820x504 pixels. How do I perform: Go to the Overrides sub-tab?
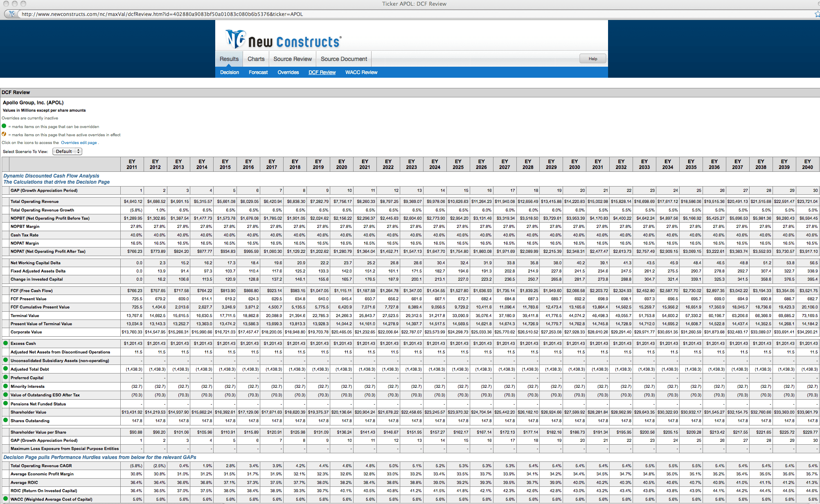(288, 72)
